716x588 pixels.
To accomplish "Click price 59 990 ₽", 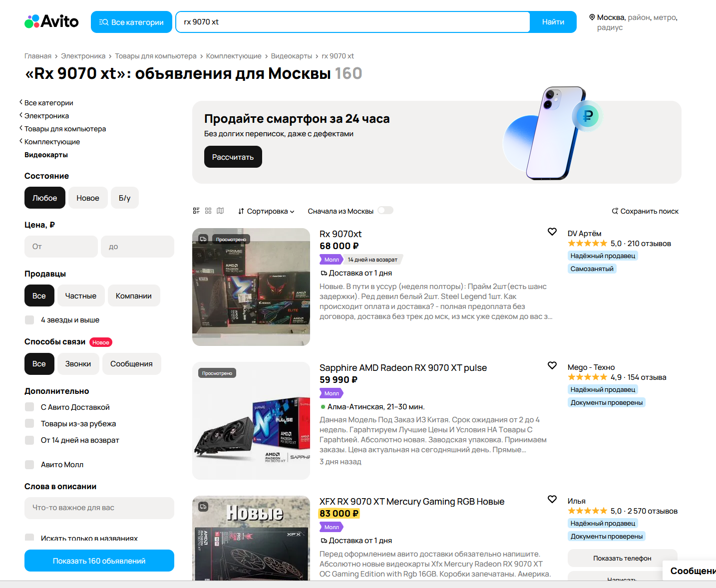I will (x=339, y=380).
